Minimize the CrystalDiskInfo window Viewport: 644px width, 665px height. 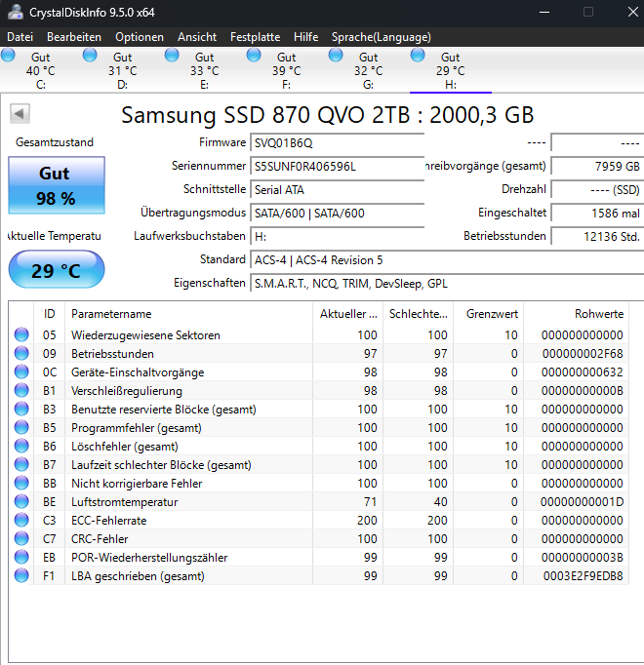click(x=544, y=12)
